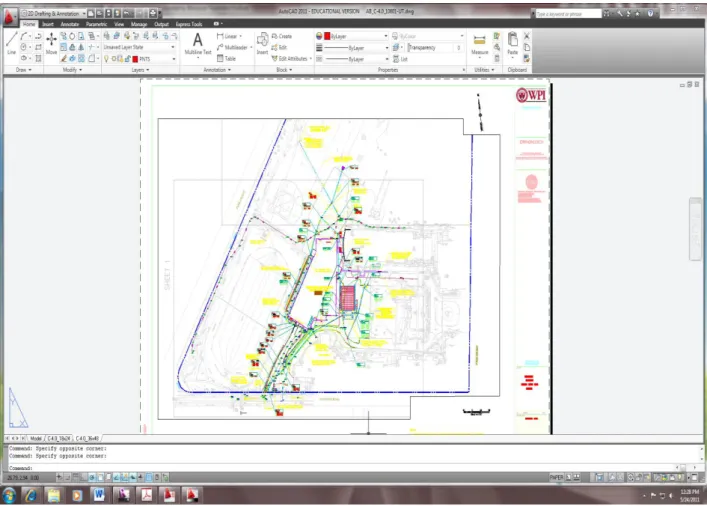The height and width of the screenshot is (506, 707).
Task: Click the Paste clipboard icon
Action: click(512, 43)
